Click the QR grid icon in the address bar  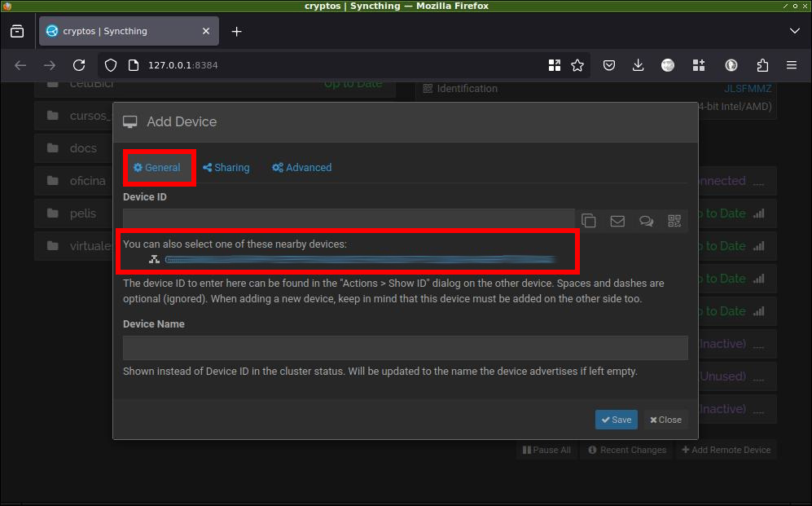(555, 65)
